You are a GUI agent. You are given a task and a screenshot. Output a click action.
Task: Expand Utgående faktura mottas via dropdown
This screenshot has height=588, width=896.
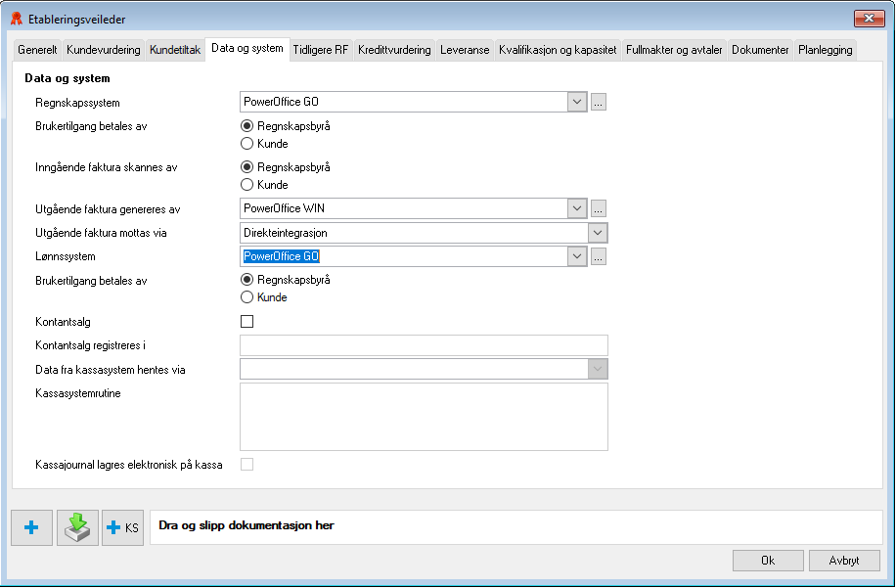click(x=598, y=233)
